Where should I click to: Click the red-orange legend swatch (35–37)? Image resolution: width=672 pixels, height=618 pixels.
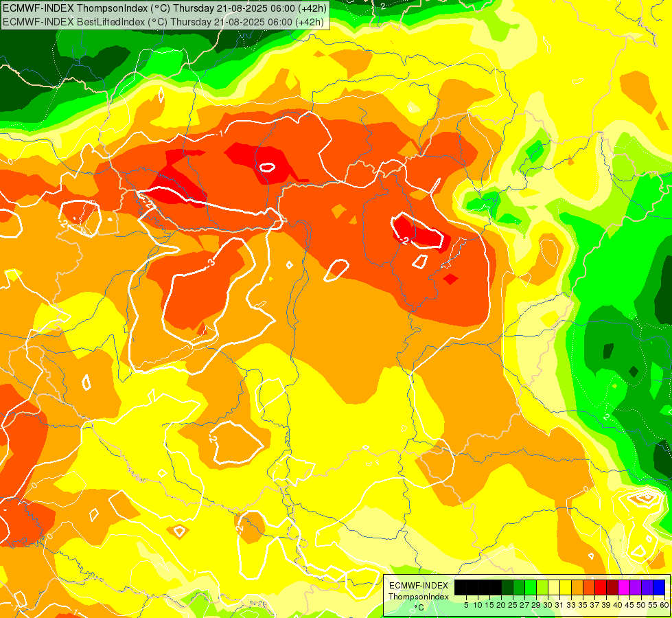(x=589, y=587)
